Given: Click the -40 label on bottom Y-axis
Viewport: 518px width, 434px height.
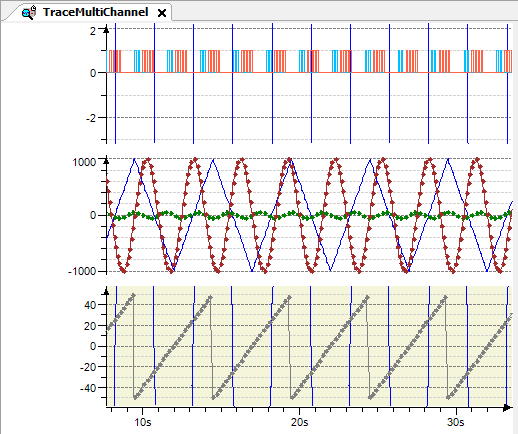Looking at the screenshot, I should [x=88, y=388].
